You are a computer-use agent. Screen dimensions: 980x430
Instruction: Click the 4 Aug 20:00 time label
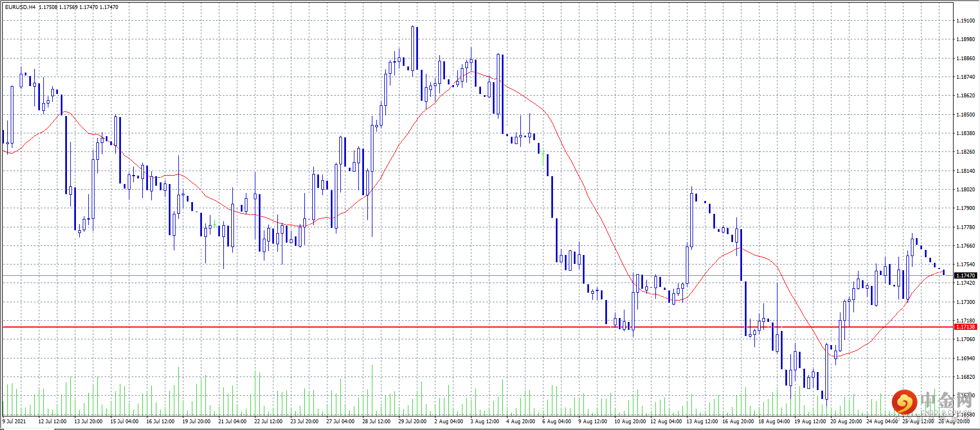[521, 421]
